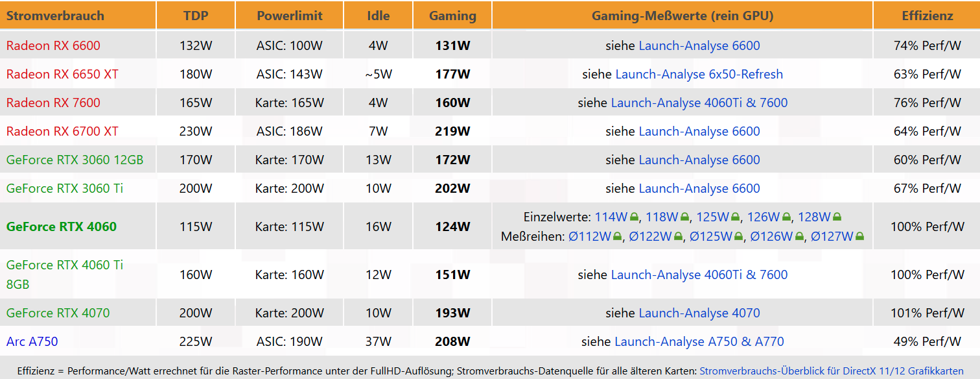The image size is (980, 379).
Task: Open Launch-Analyse 4060Ti & 7600 in RTX 4060 Ti 8GB row
Action: point(699,275)
